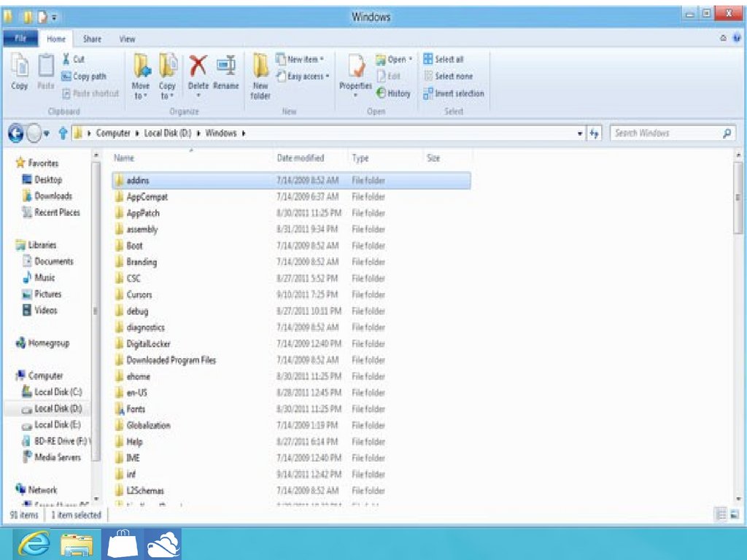This screenshot has height=560, width=747.
Task: Click the Copy to icon
Action: click(168, 74)
